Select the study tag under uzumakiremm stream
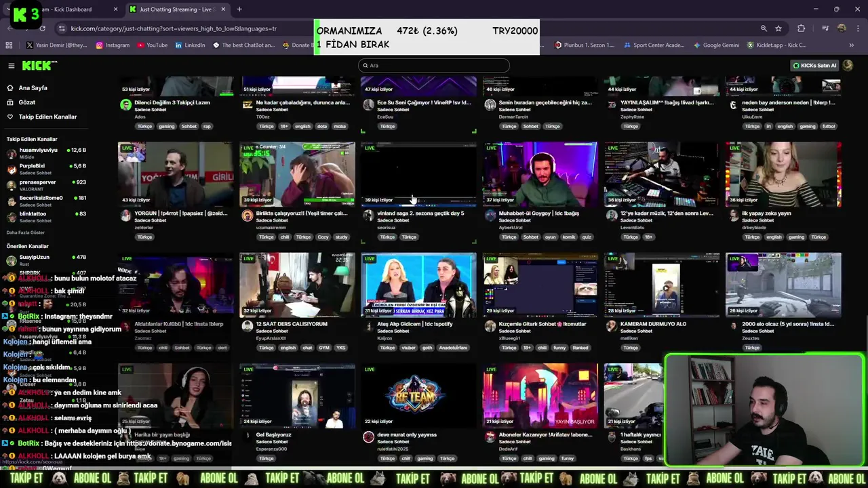This screenshot has height=488, width=868. 341,237
